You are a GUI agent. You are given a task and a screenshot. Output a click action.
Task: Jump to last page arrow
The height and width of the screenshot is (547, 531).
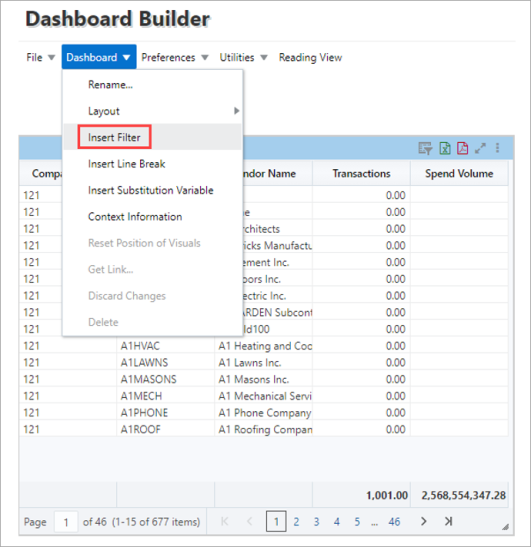click(x=448, y=521)
